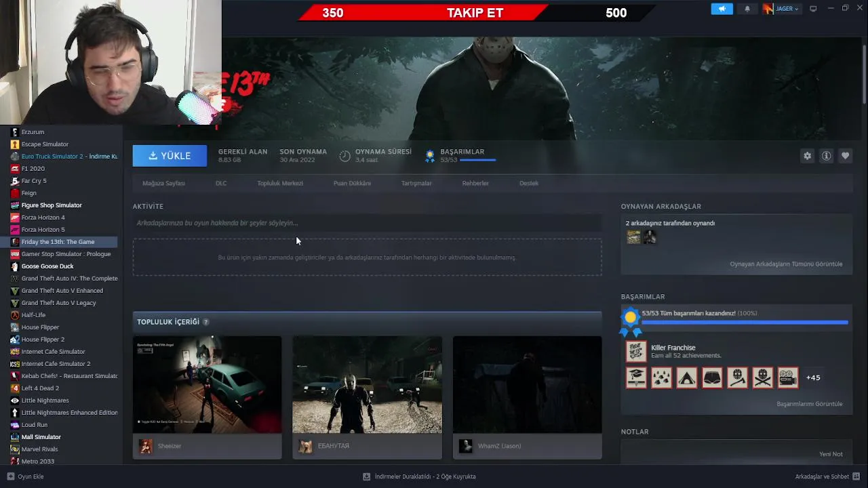Open the DLC tab

pyautogui.click(x=221, y=183)
